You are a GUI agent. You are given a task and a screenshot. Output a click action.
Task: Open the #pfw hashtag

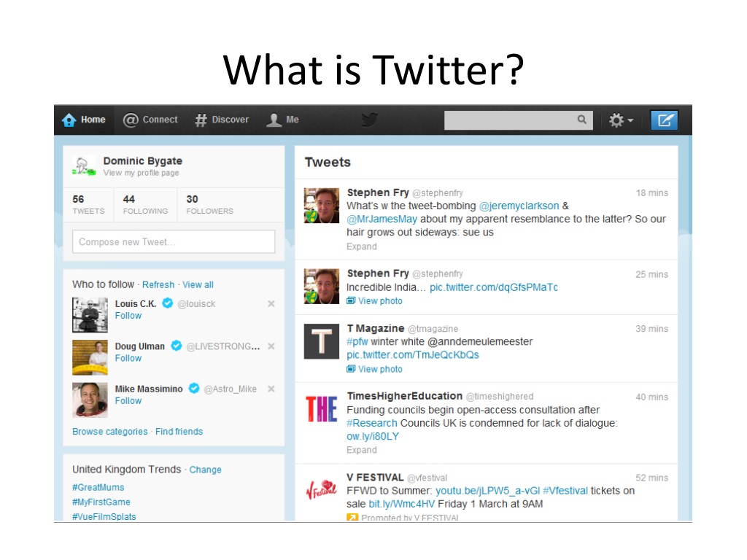click(x=357, y=341)
